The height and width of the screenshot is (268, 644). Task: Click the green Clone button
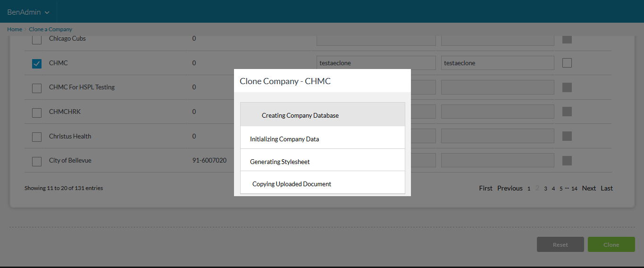(611, 244)
